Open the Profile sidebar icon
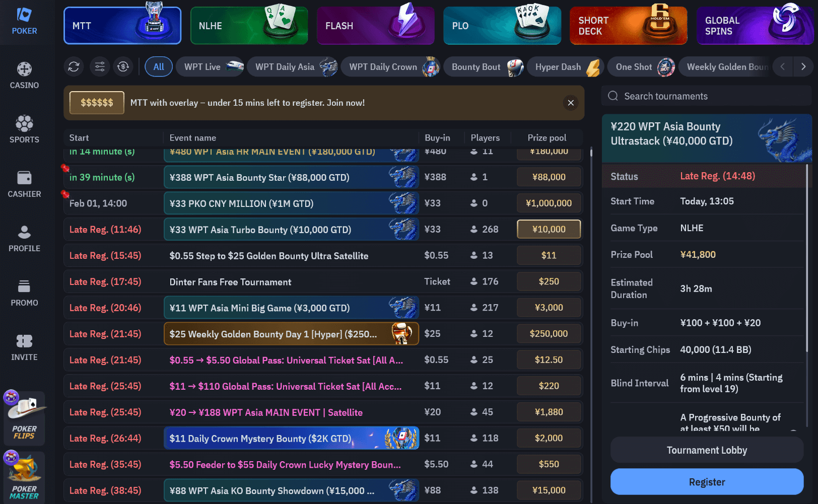The height and width of the screenshot is (504, 818). (24, 238)
